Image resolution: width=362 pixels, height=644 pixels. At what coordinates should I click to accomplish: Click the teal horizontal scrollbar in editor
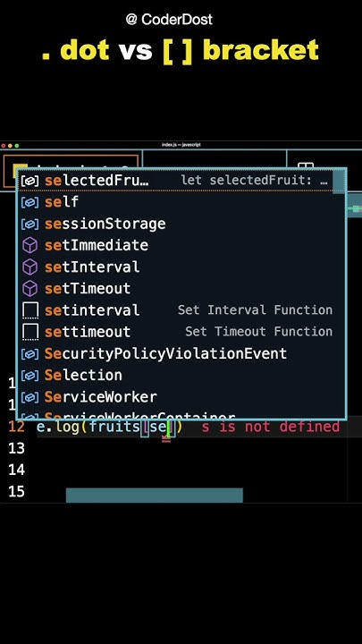tap(155, 495)
